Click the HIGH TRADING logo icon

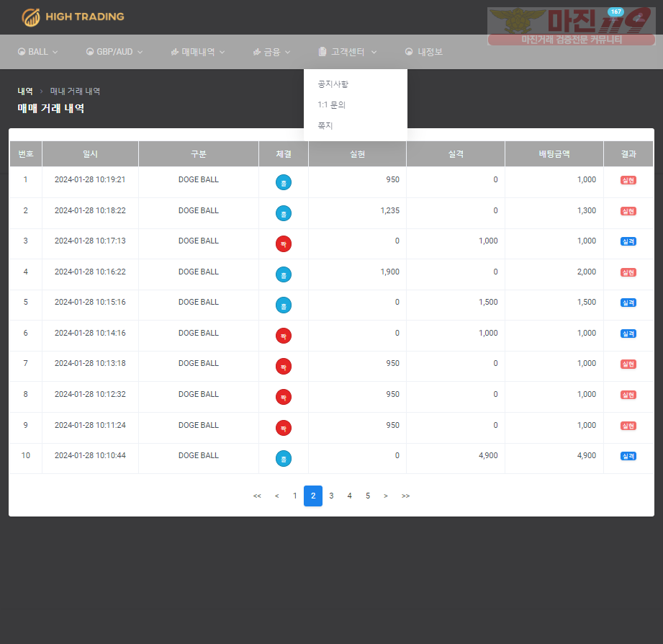[31, 17]
